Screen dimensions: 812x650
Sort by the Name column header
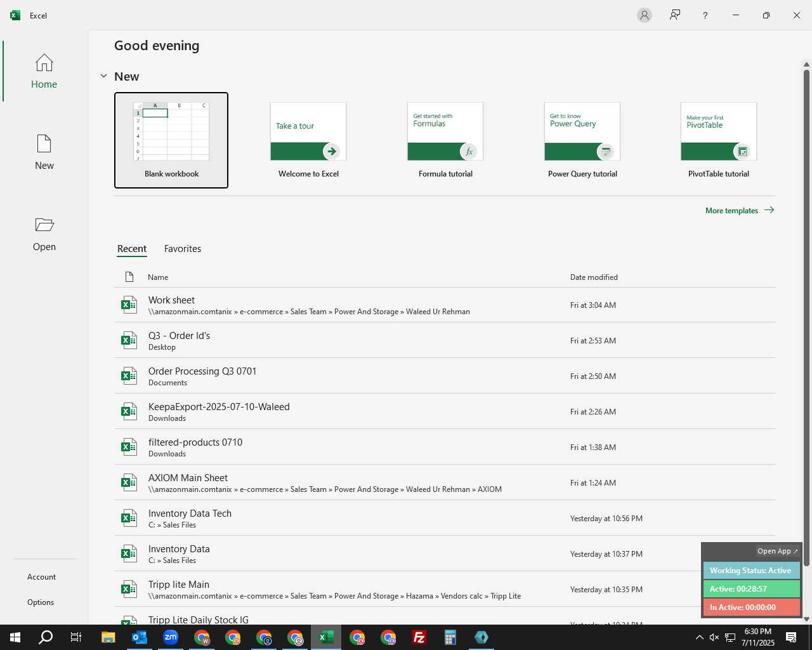click(158, 277)
